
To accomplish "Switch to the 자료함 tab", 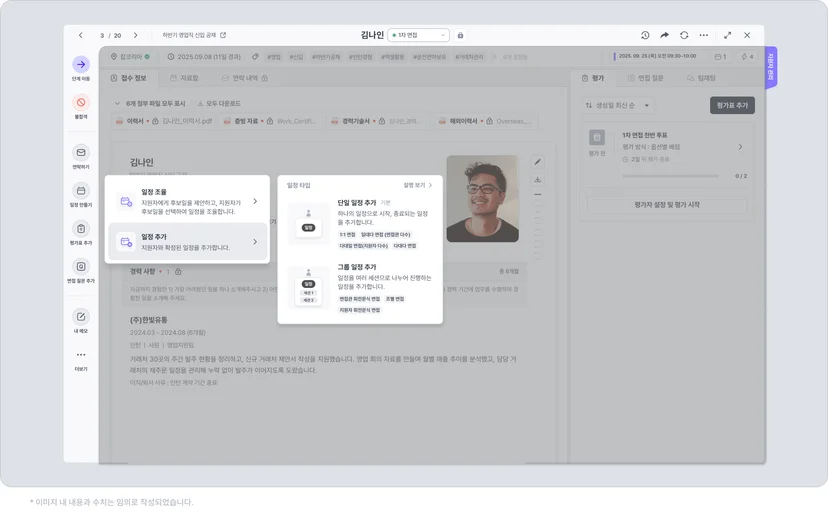I will (184, 78).
